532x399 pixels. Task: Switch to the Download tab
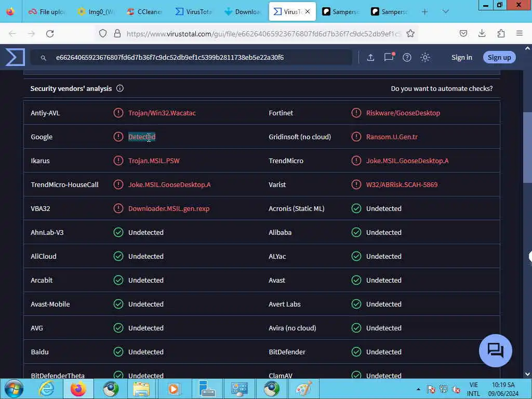242,12
